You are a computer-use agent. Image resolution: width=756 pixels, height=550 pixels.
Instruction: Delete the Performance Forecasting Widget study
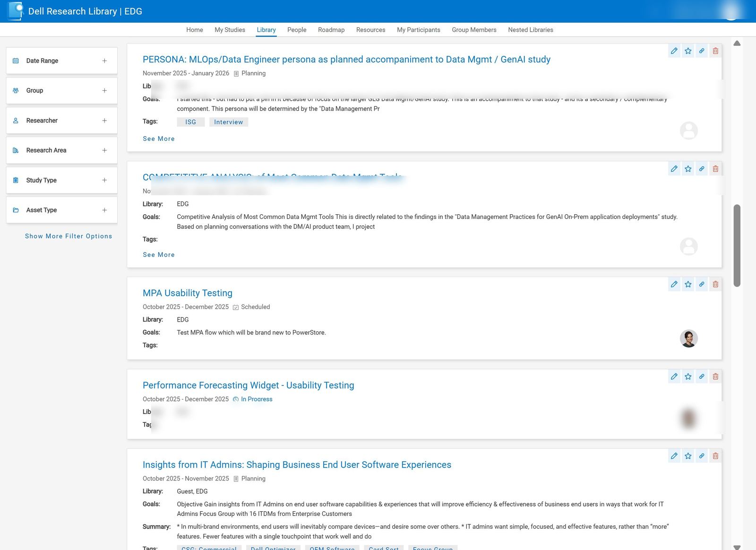point(715,376)
